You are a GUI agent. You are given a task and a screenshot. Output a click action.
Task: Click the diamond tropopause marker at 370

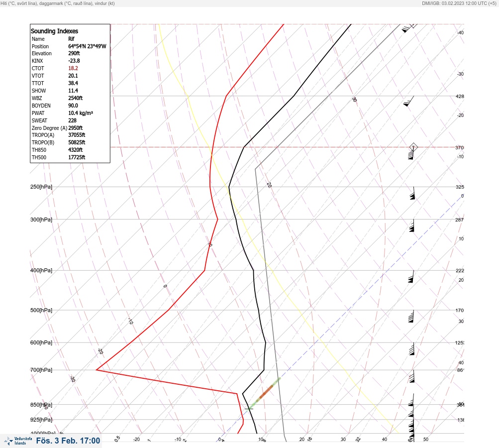pos(413,147)
